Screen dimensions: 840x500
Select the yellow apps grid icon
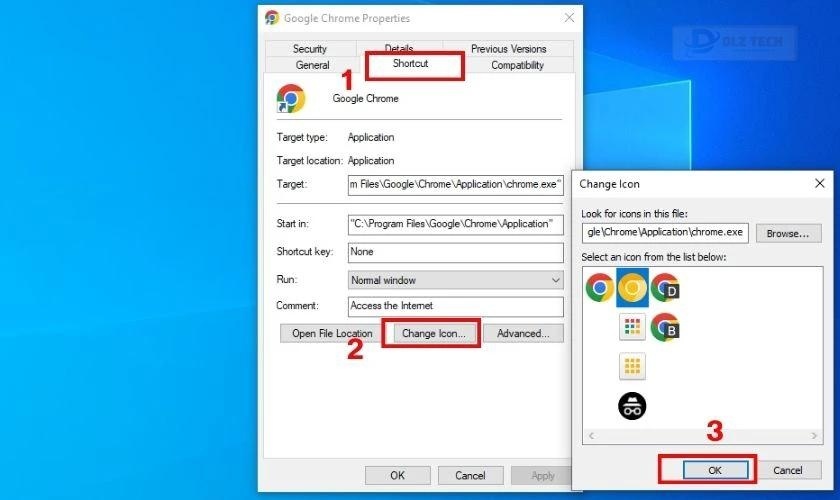[x=632, y=366]
